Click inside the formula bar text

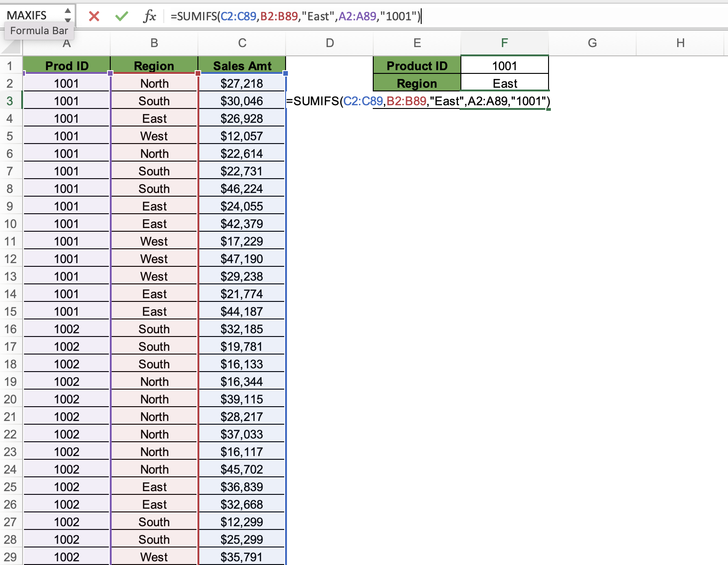tap(295, 16)
